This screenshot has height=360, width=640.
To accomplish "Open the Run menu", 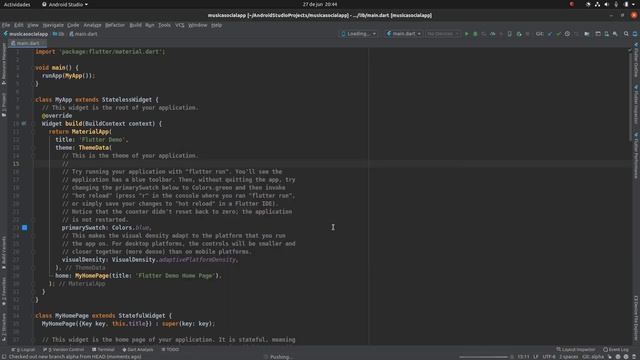I will pyautogui.click(x=150, y=25).
